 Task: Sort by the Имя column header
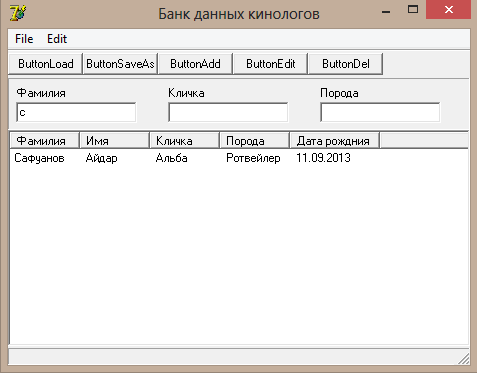[114, 141]
